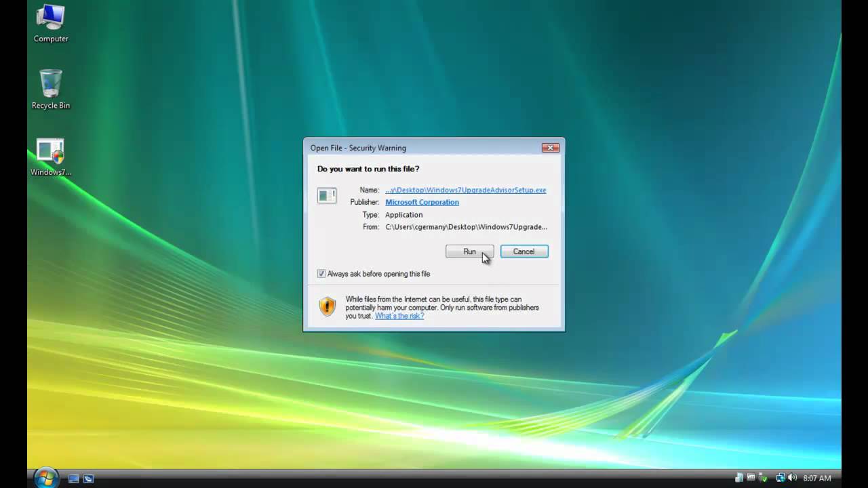868x488 pixels.
Task: Click the VMware tools tray icon
Action: pyautogui.click(x=751, y=478)
